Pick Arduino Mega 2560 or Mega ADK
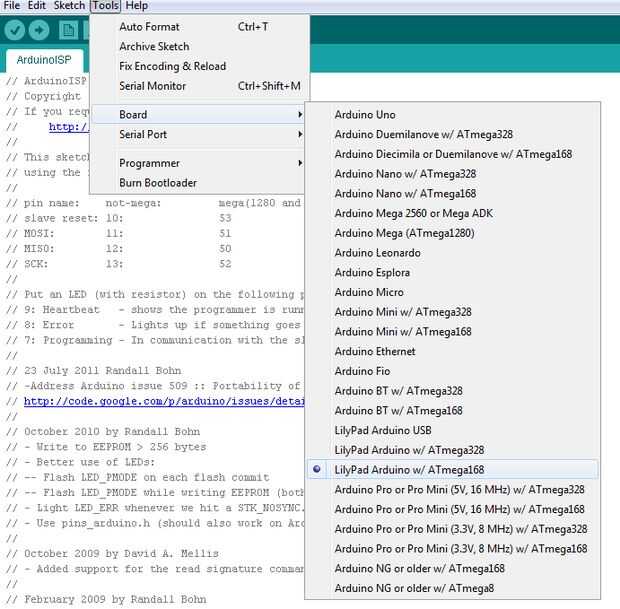 tap(452, 214)
